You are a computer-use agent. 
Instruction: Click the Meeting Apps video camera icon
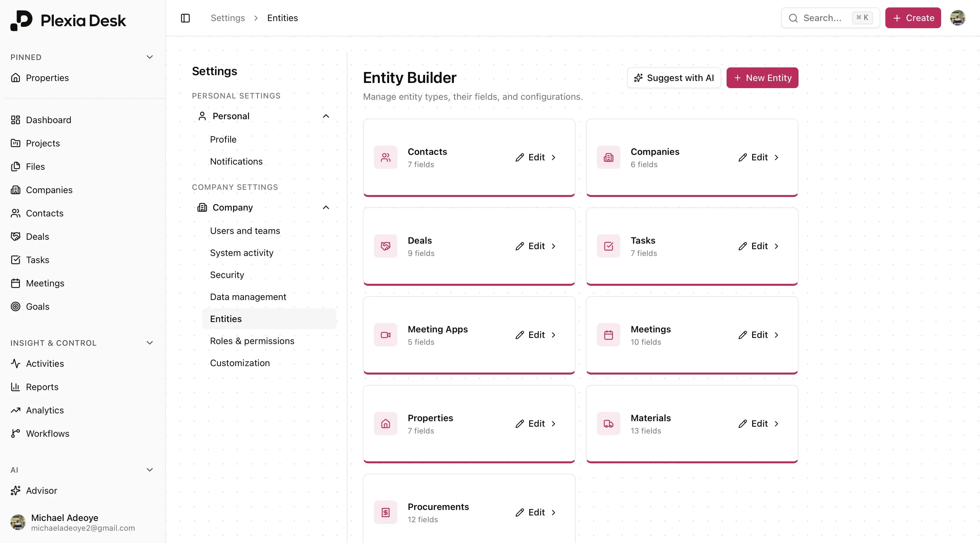(385, 335)
